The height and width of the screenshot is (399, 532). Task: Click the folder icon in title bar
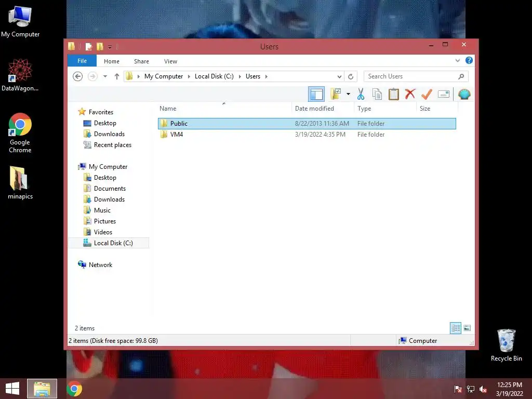pos(71,46)
